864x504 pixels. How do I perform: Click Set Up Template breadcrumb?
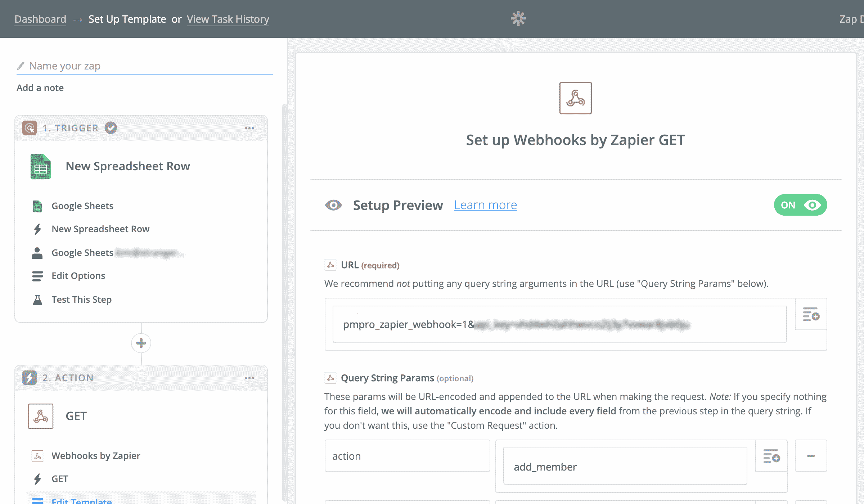(x=127, y=19)
